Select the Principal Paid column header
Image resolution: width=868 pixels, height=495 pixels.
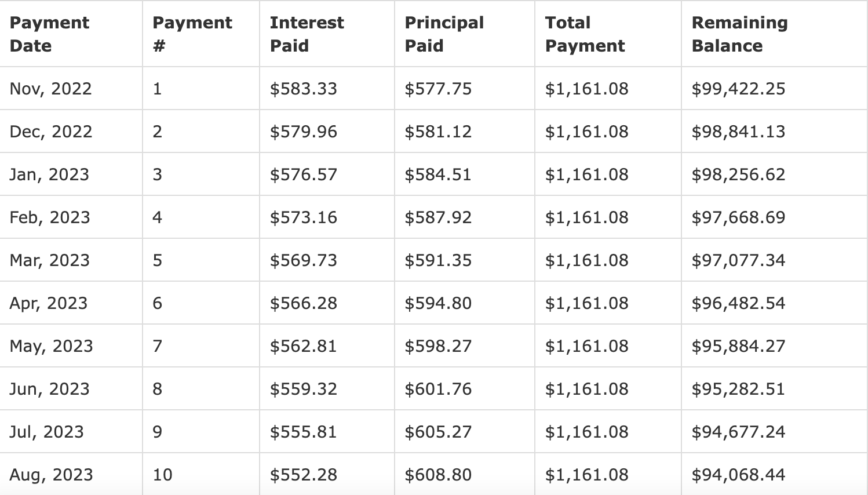click(444, 34)
